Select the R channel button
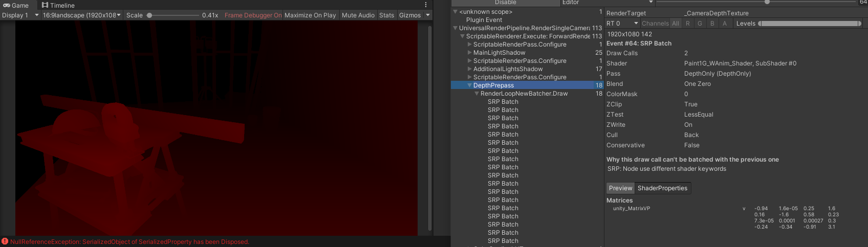 (688, 24)
